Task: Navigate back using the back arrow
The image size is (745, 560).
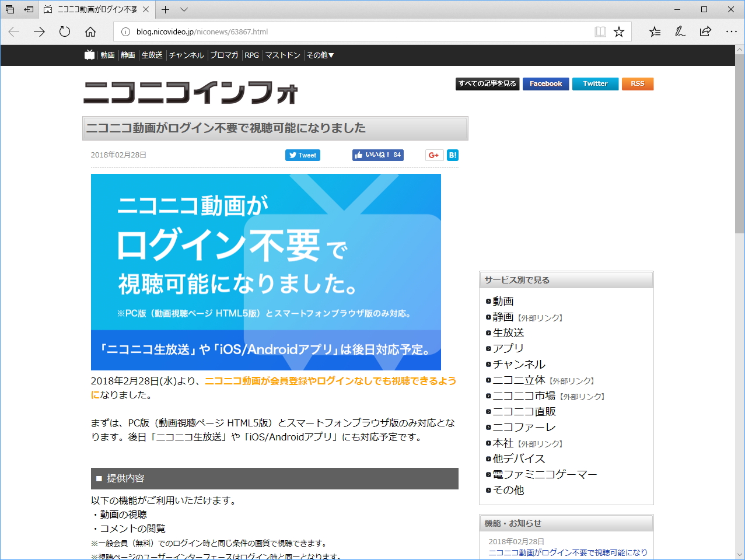Action: click(13, 32)
